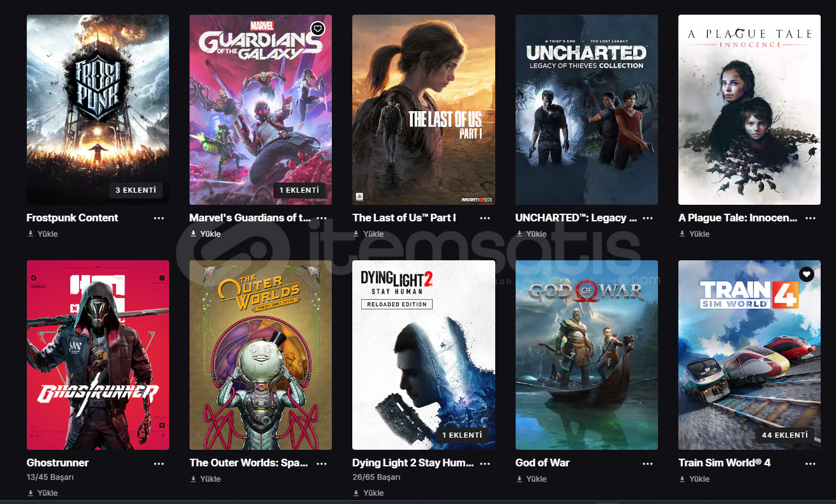This screenshot has width=836, height=504.
Task: Click the download icon under A Plague Tale
Action: click(x=682, y=234)
